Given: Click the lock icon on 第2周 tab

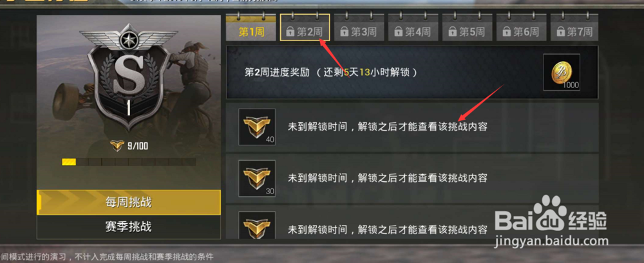Looking at the screenshot, I should 290,32.
